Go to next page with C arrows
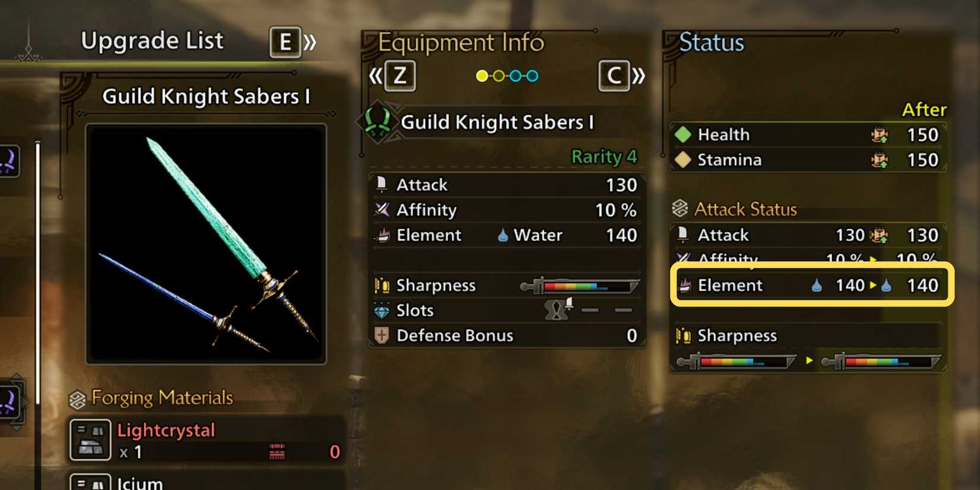Image resolution: width=980 pixels, height=490 pixels. pyautogui.click(x=622, y=76)
